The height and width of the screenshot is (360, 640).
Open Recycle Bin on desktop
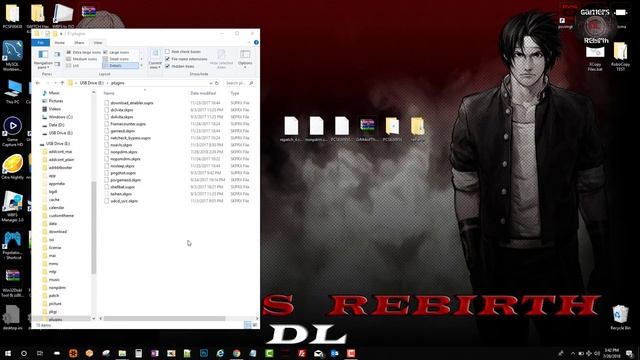pyautogui.click(x=620, y=318)
